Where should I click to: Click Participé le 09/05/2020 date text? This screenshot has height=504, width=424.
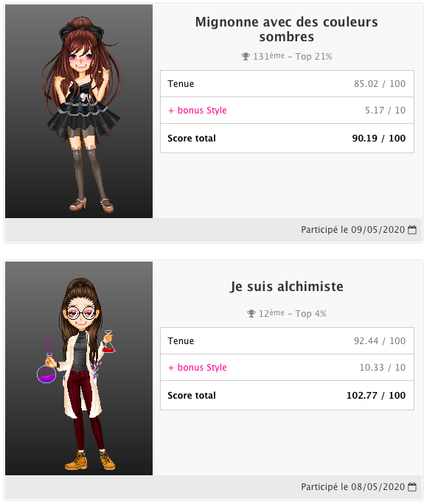pyautogui.click(x=353, y=229)
